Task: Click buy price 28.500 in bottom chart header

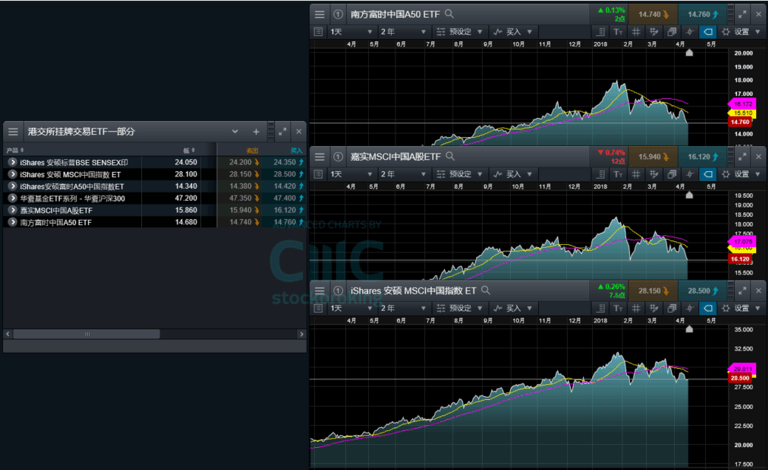Action: (x=702, y=291)
